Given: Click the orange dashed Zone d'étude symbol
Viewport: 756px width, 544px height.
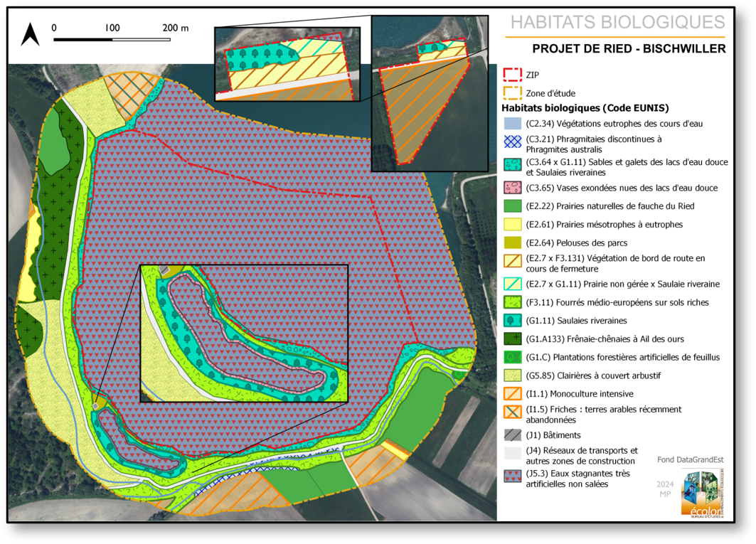Looking at the screenshot, I should [x=513, y=93].
